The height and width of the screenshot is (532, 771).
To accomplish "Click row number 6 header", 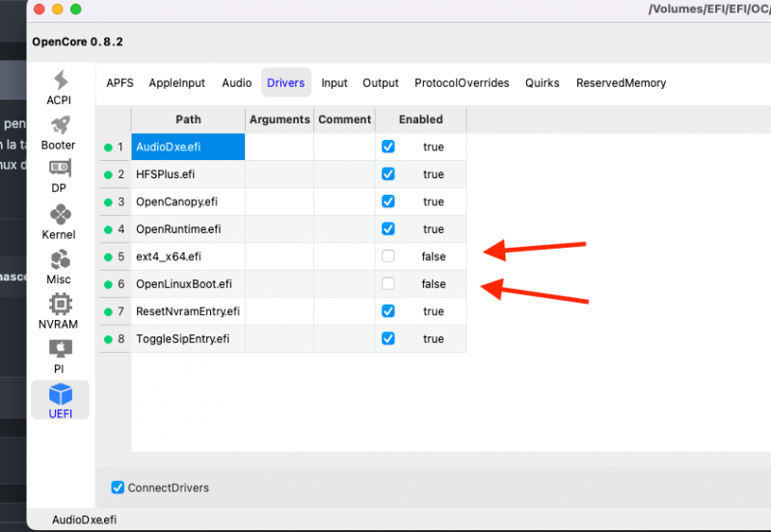I will pyautogui.click(x=115, y=283).
